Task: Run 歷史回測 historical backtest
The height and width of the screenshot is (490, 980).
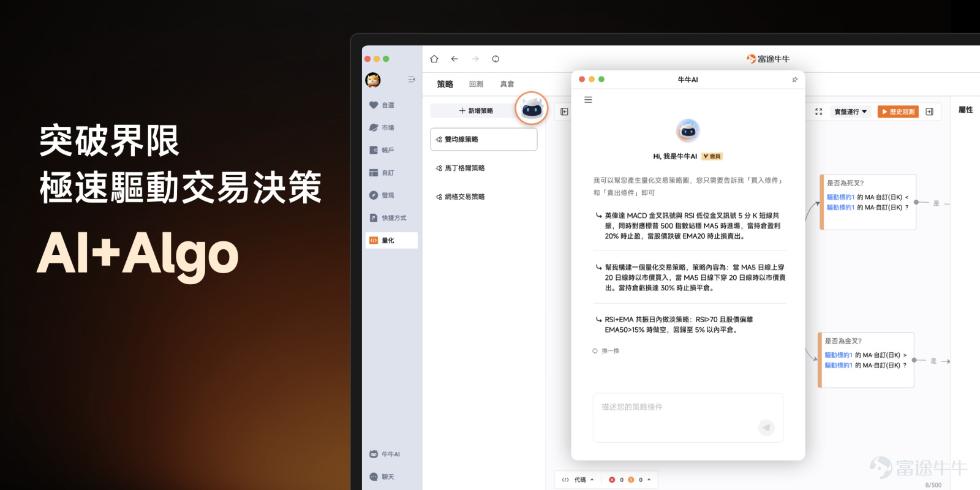Action: (898, 111)
